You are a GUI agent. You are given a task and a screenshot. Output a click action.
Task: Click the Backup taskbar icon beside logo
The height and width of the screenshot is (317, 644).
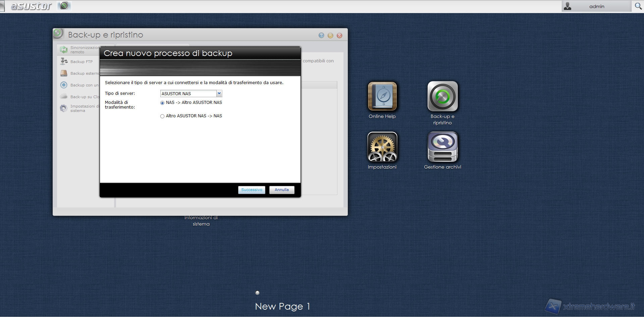[x=64, y=6]
